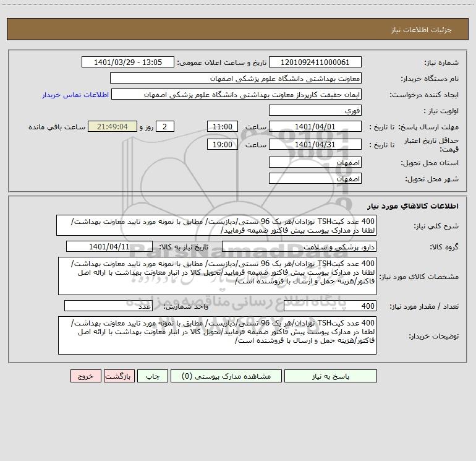Click the label 'شماره نیاز:'

(441, 62)
